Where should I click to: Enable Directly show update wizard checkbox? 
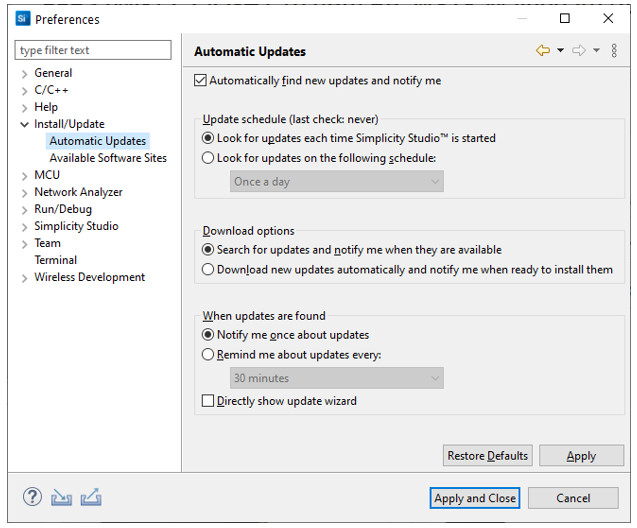click(208, 401)
